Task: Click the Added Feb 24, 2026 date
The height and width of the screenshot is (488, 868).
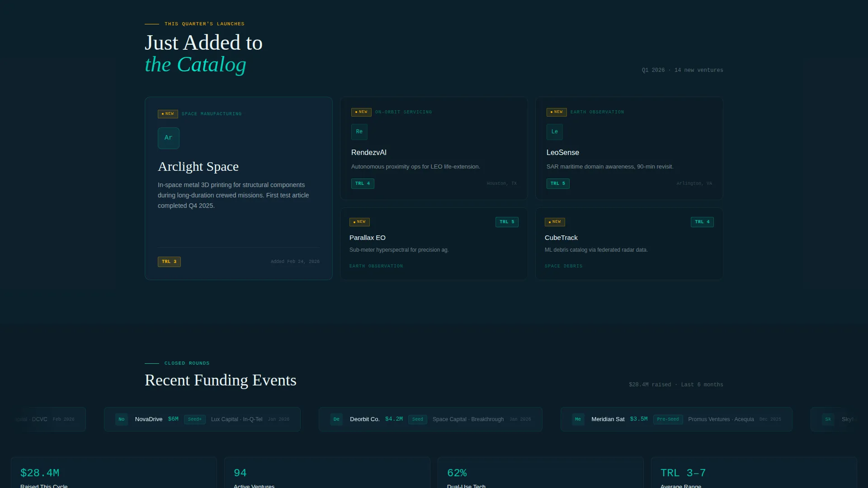Action: pos(295,262)
